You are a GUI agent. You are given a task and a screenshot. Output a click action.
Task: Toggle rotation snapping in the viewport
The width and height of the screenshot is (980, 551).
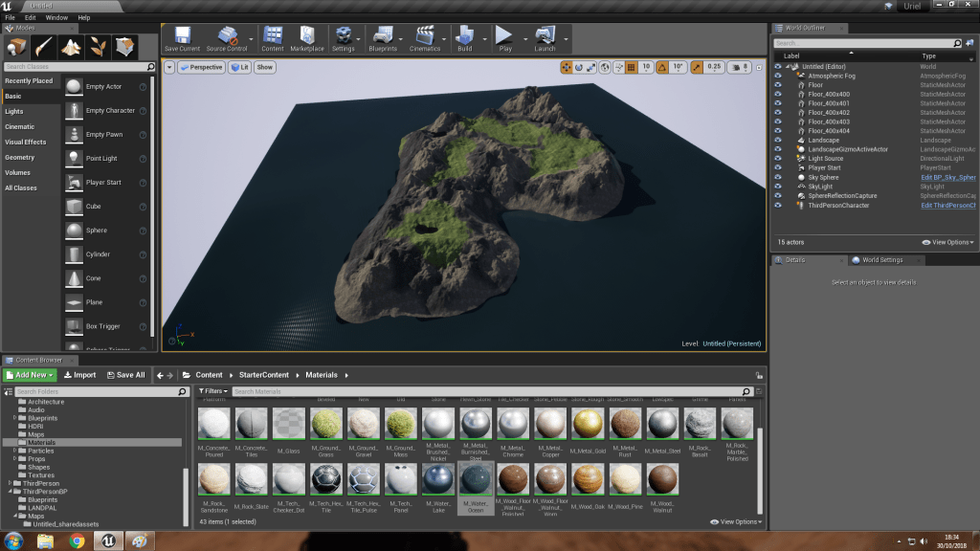click(662, 67)
